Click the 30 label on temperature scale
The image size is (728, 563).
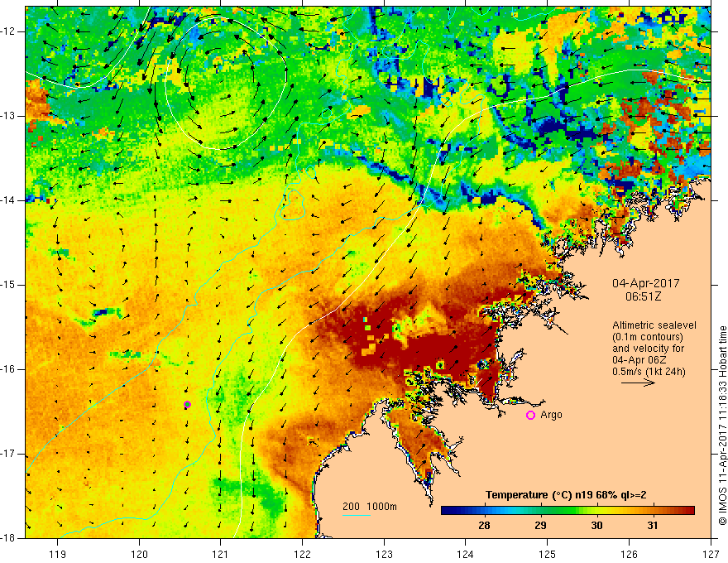coord(596,526)
